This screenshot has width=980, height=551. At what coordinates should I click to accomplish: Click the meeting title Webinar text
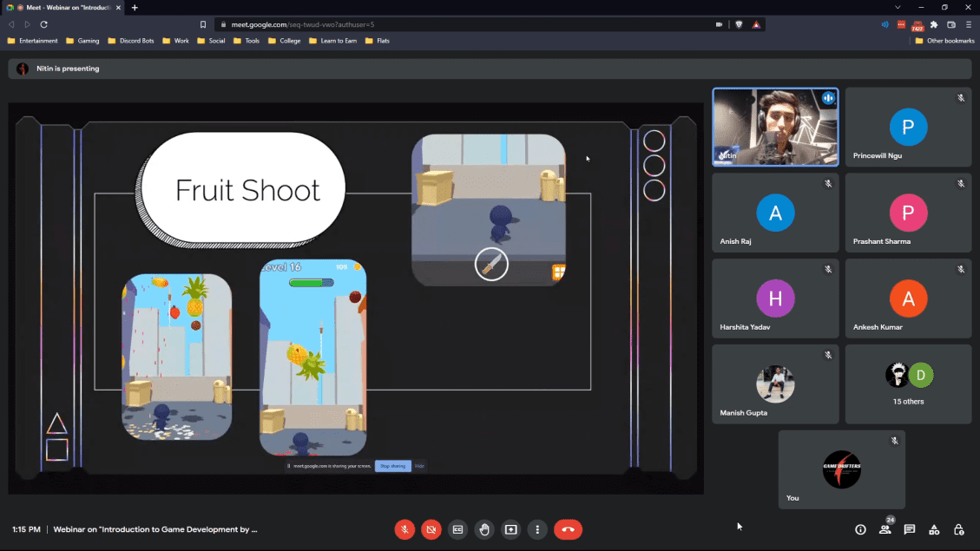pos(155,529)
